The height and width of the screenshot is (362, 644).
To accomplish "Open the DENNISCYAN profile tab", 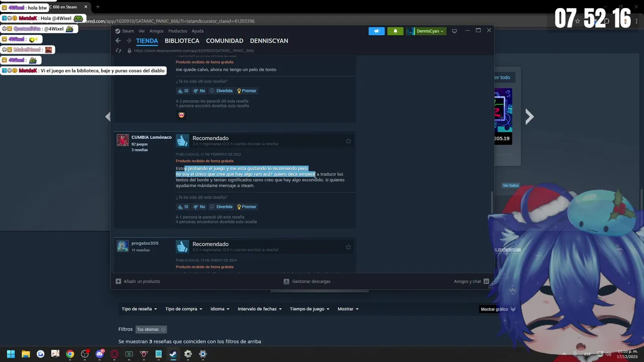I will pos(269,41).
